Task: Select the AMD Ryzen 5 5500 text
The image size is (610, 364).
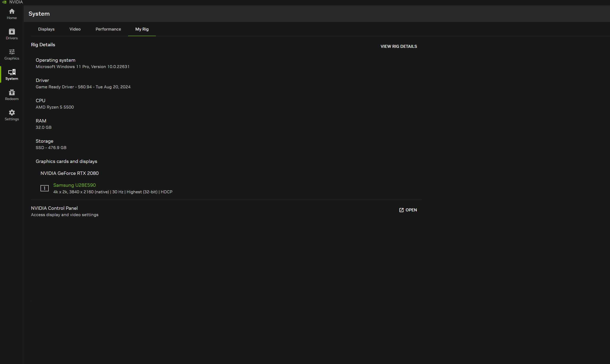Action: coord(55,107)
